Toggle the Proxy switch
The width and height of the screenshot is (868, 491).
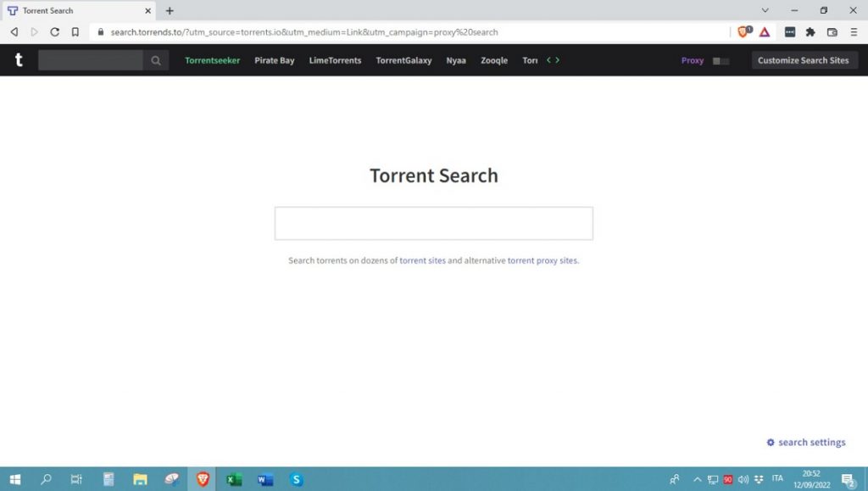720,61
